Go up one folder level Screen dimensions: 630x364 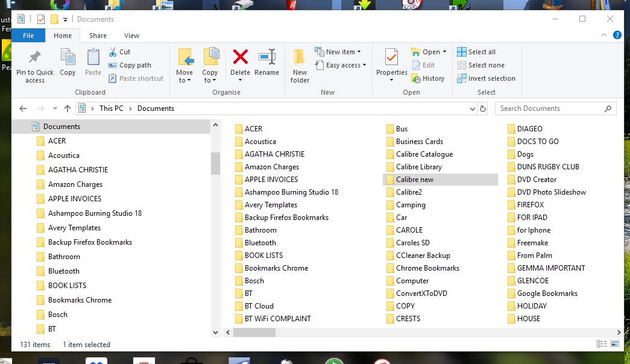click(x=68, y=108)
